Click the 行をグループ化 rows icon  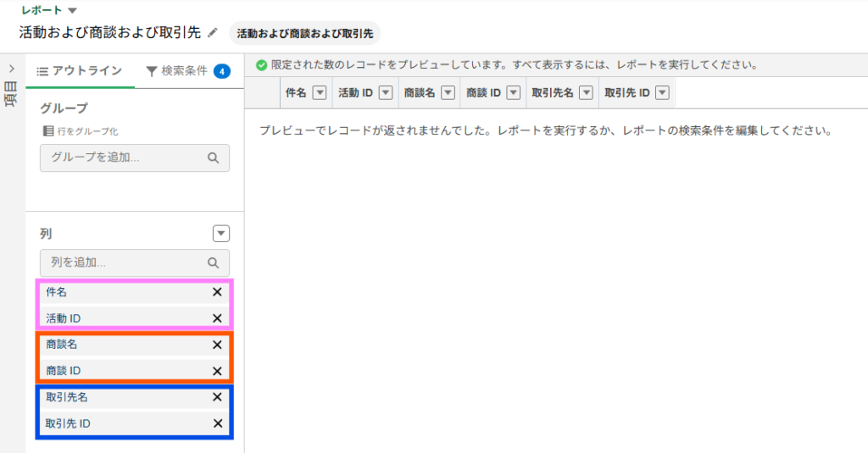(48, 131)
